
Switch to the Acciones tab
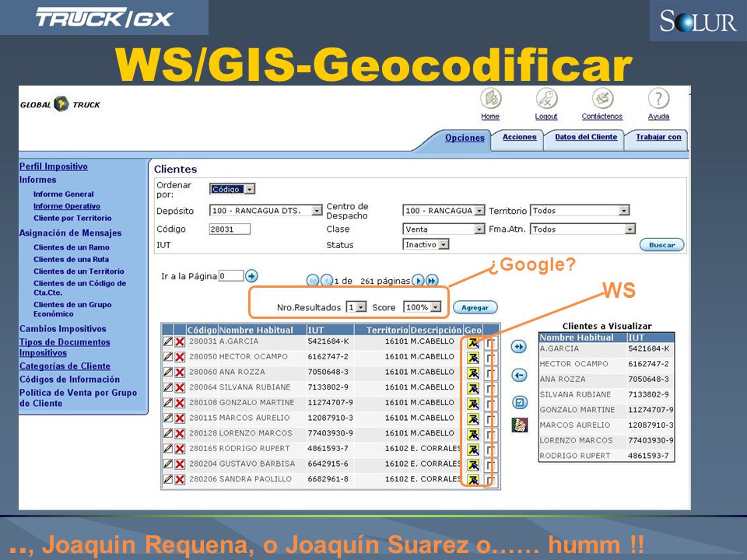(x=519, y=137)
